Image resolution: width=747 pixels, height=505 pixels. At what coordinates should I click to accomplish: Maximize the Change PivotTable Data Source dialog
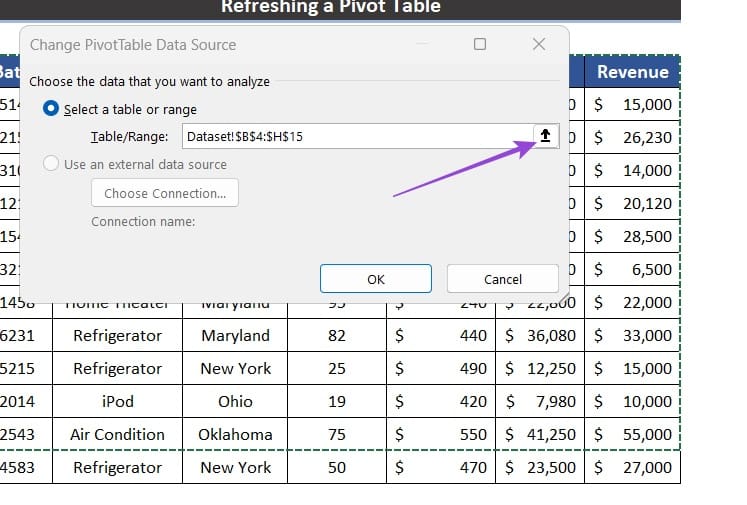pyautogui.click(x=480, y=44)
